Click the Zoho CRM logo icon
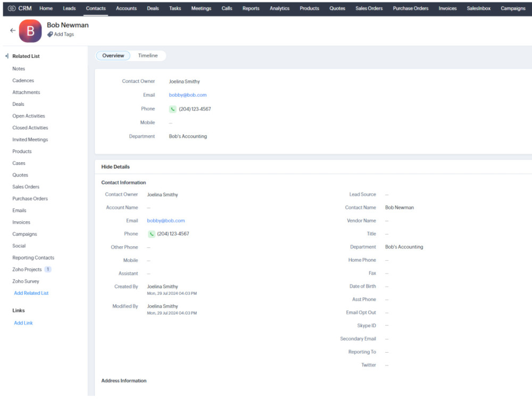This screenshot has height=399, width=532. click(x=12, y=8)
